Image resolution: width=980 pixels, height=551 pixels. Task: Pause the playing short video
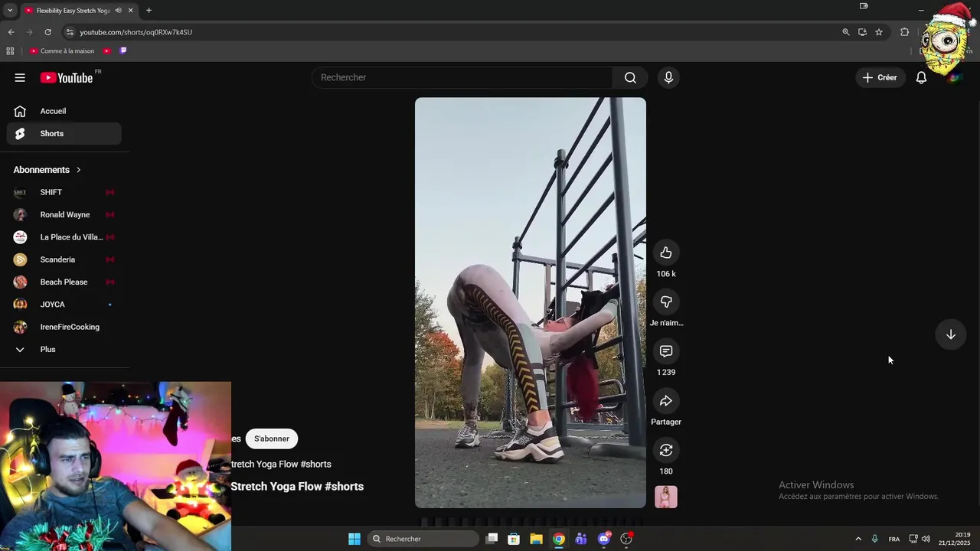530,302
